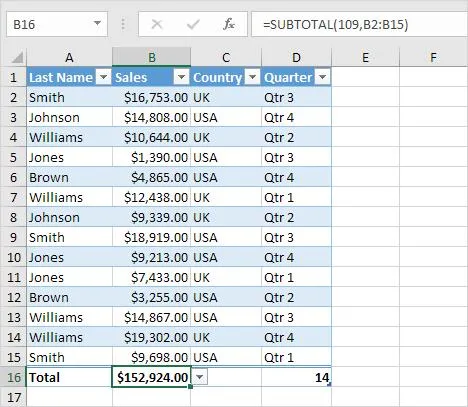Select Smith in row 15
The width and height of the screenshot is (468, 407).
(x=69, y=357)
